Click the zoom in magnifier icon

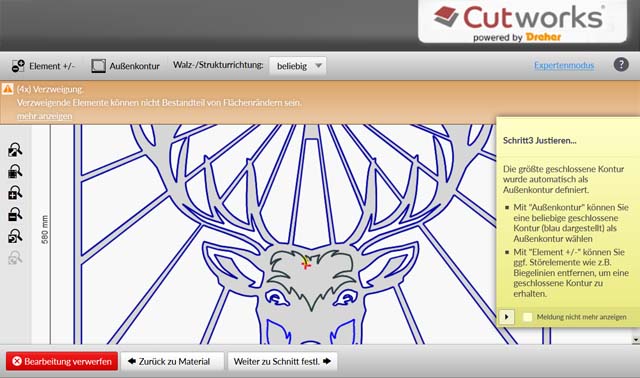pyautogui.click(x=15, y=193)
